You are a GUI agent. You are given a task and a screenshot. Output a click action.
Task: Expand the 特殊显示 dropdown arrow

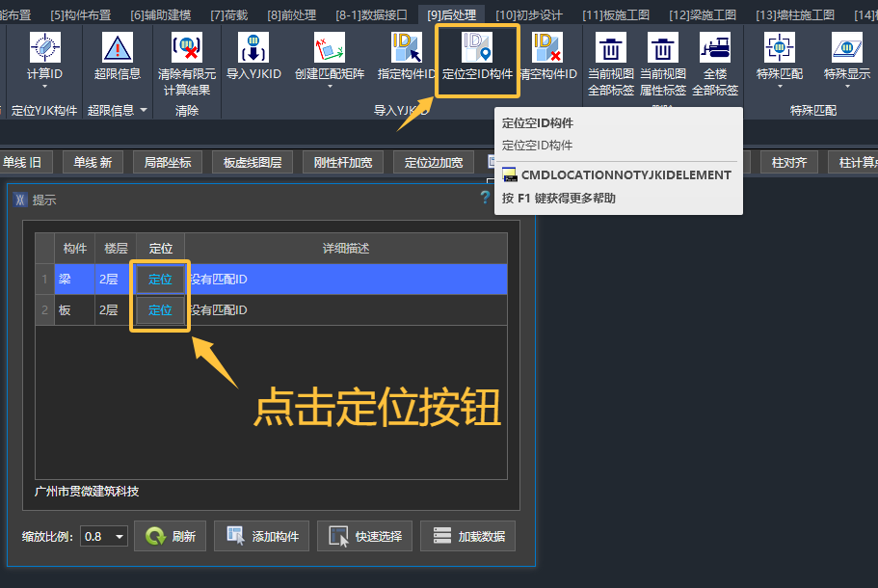click(x=847, y=87)
